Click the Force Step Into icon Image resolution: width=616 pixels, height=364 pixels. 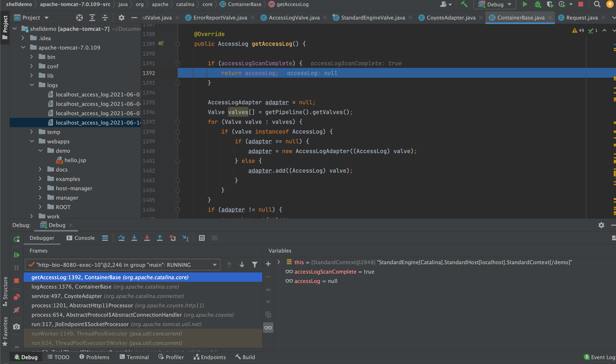coord(147,238)
